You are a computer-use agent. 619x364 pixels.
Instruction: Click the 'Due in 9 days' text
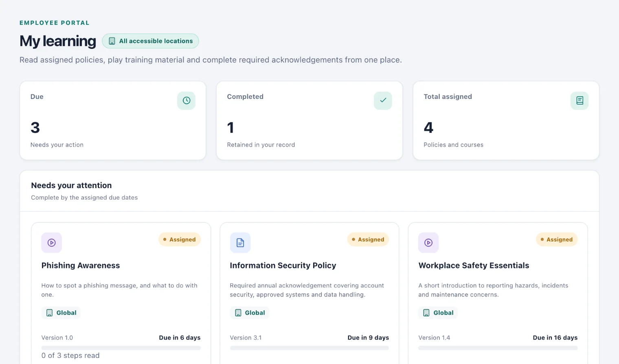point(368,338)
